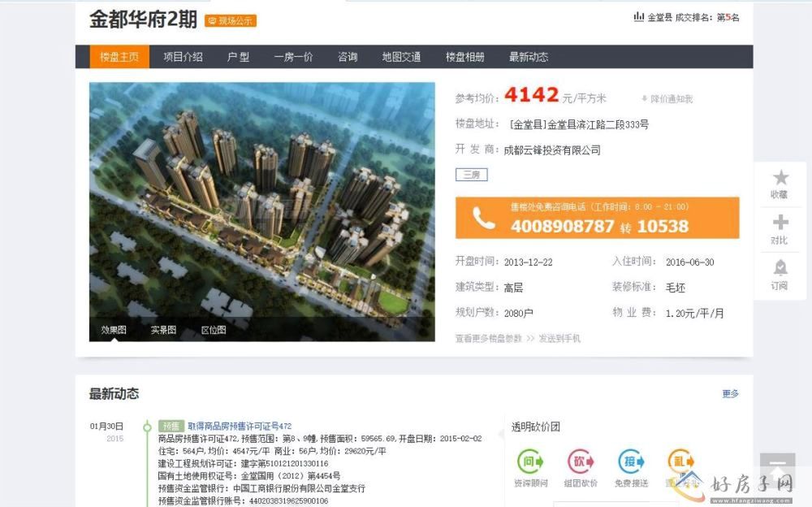
Task: Switch image view to 实景图
Action: (x=164, y=330)
